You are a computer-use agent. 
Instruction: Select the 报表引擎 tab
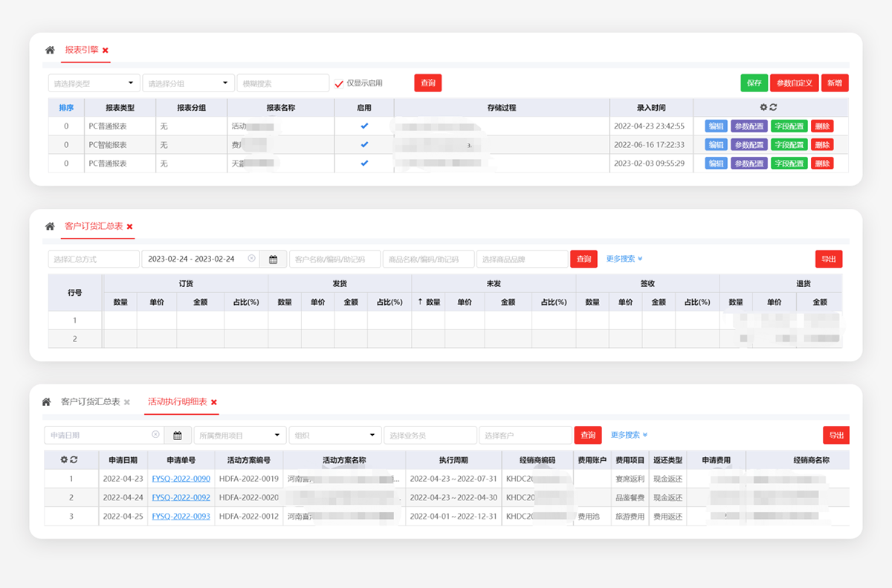point(81,50)
